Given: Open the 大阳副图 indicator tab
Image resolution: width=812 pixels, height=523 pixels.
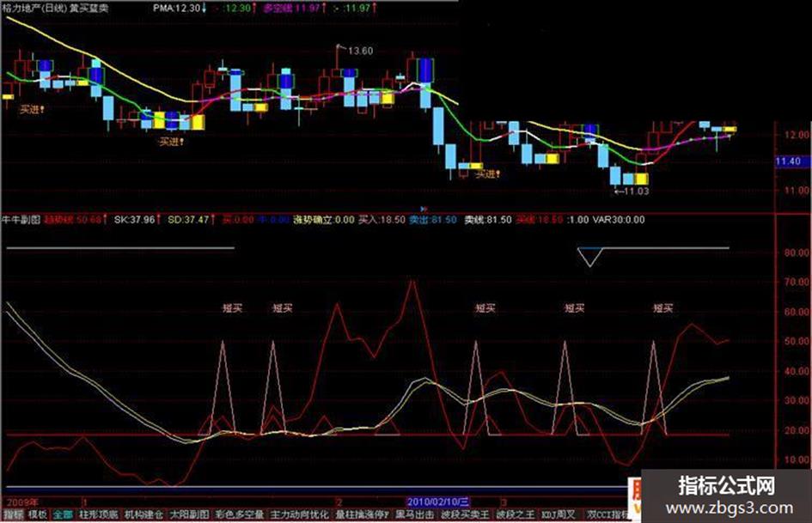Looking at the screenshot, I should [x=190, y=514].
